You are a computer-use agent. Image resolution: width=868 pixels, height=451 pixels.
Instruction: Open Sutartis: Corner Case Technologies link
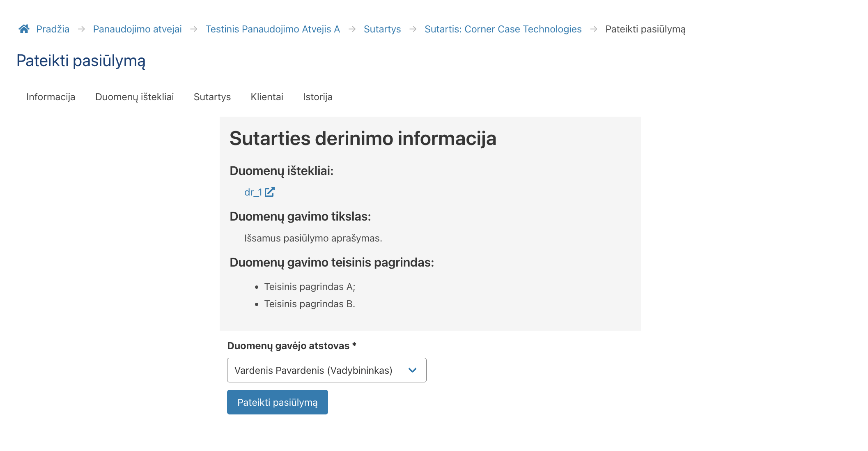click(503, 29)
